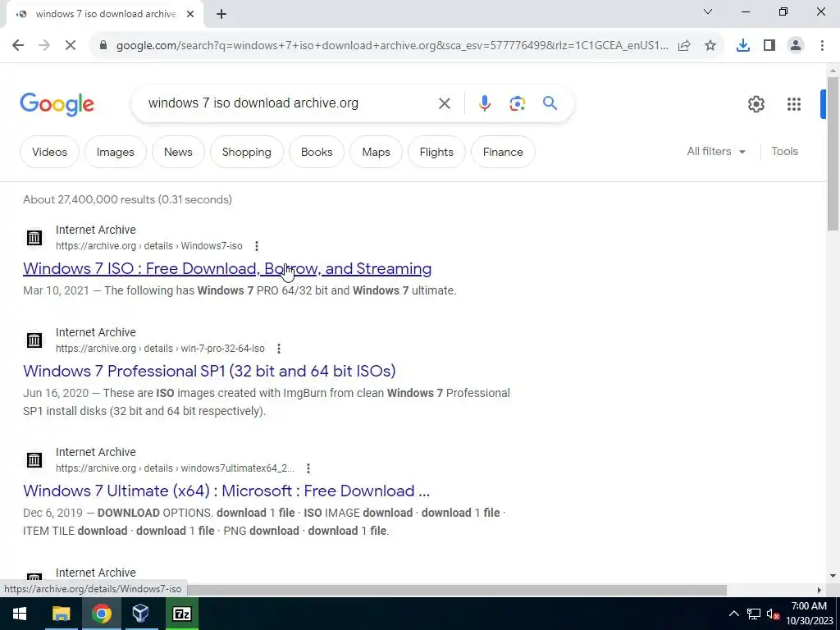Go back with the browser back arrow
The image size is (840, 630).
point(18,46)
